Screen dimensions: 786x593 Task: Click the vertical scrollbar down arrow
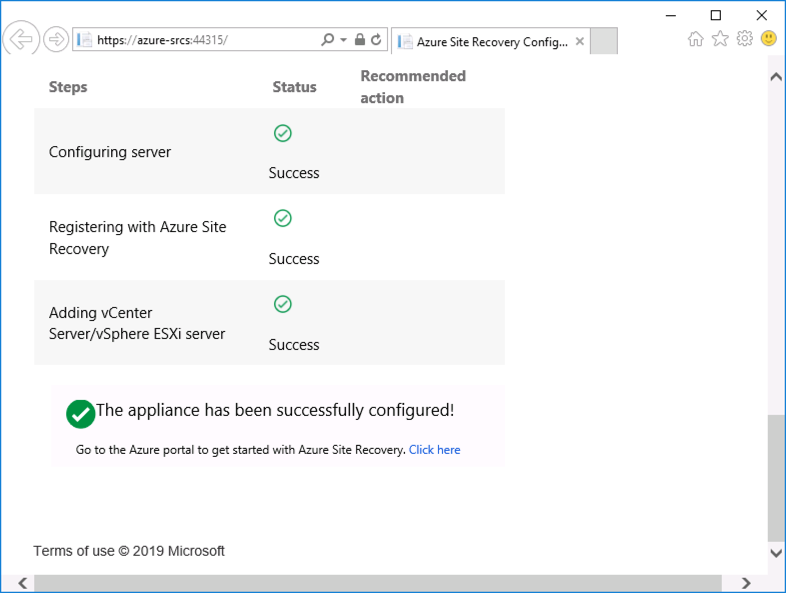(776, 553)
